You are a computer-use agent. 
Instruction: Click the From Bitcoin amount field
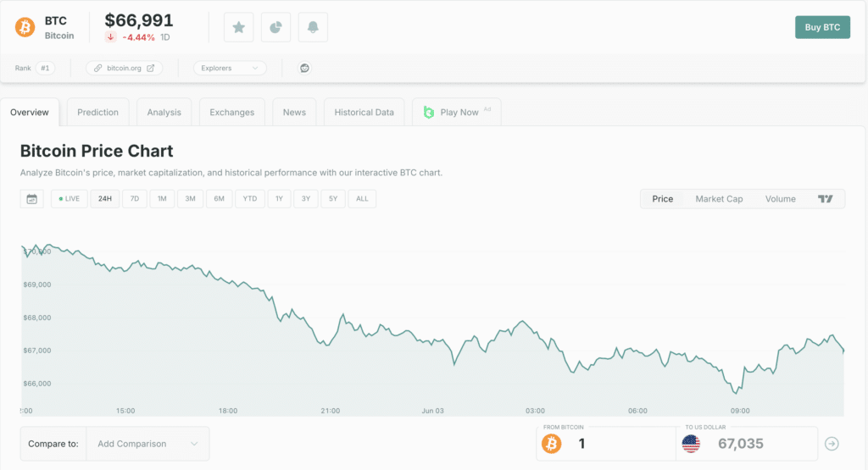click(x=606, y=444)
